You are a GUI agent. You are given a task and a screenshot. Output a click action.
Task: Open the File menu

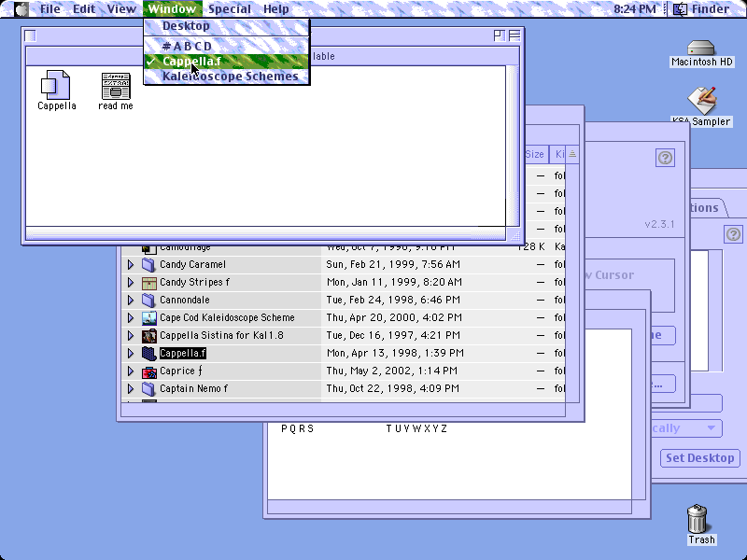coord(50,9)
